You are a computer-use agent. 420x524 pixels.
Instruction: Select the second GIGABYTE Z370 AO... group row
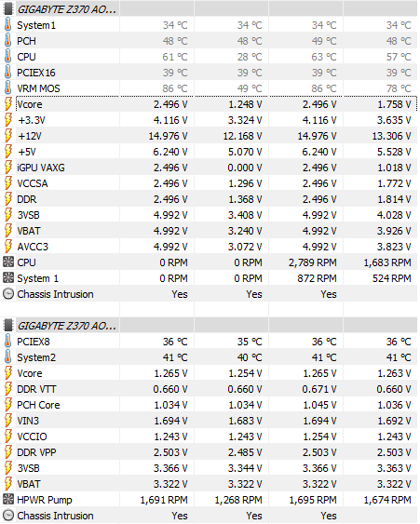tap(210, 326)
